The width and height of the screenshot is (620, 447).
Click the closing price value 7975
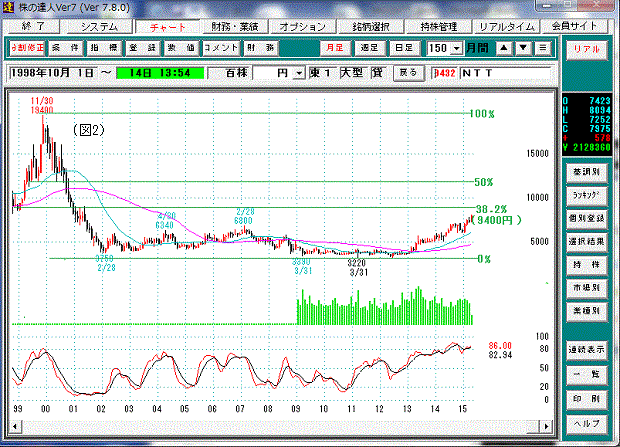[600, 129]
